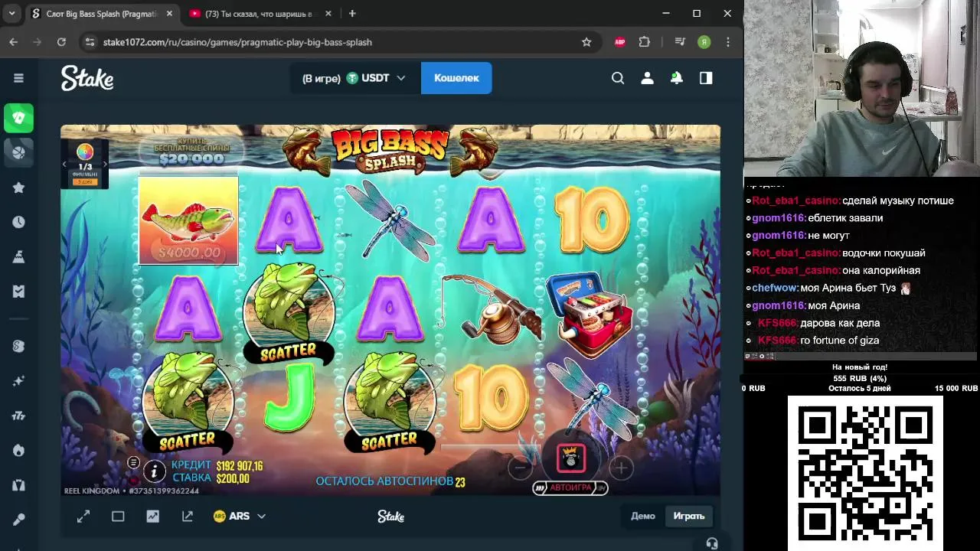980x551 pixels.
Task: Open notifications bell icon
Action: [677, 77]
